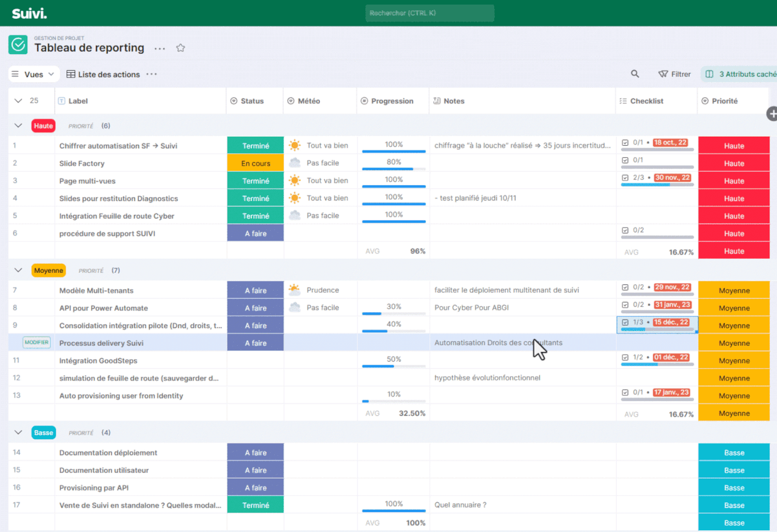Collapse the Haute priority group
Image resolution: width=777 pixels, height=532 pixels.
click(18, 126)
